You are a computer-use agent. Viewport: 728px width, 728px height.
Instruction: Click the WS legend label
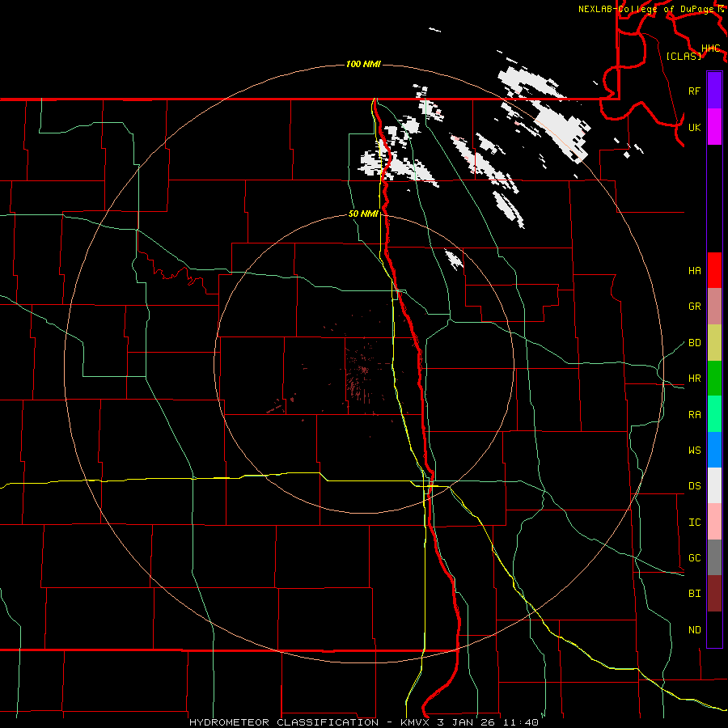695,451
